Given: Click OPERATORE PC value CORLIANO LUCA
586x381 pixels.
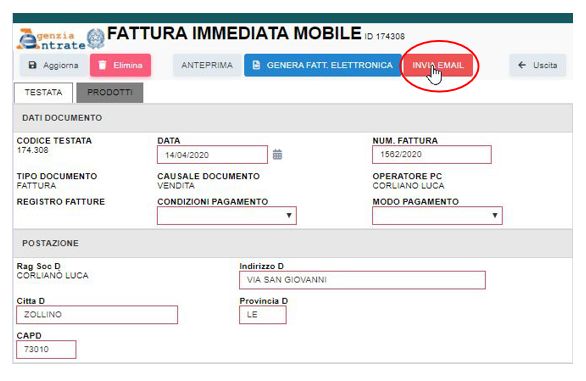Looking at the screenshot, I should 408,185.
